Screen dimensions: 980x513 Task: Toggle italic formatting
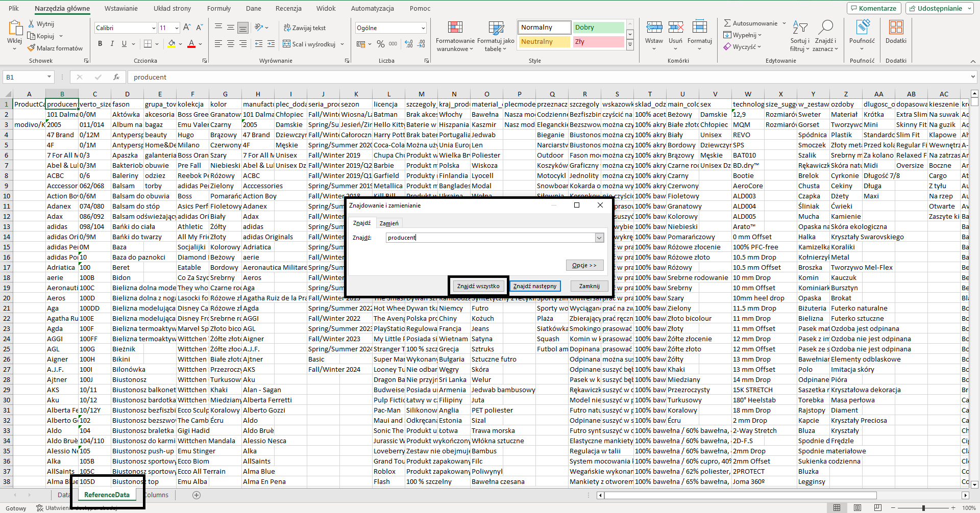click(x=112, y=43)
